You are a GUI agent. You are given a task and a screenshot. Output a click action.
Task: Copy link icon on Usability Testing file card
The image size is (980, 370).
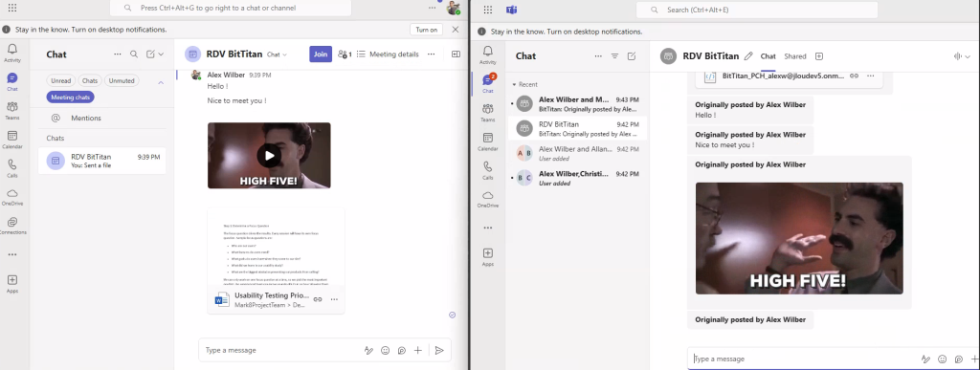[x=318, y=299]
